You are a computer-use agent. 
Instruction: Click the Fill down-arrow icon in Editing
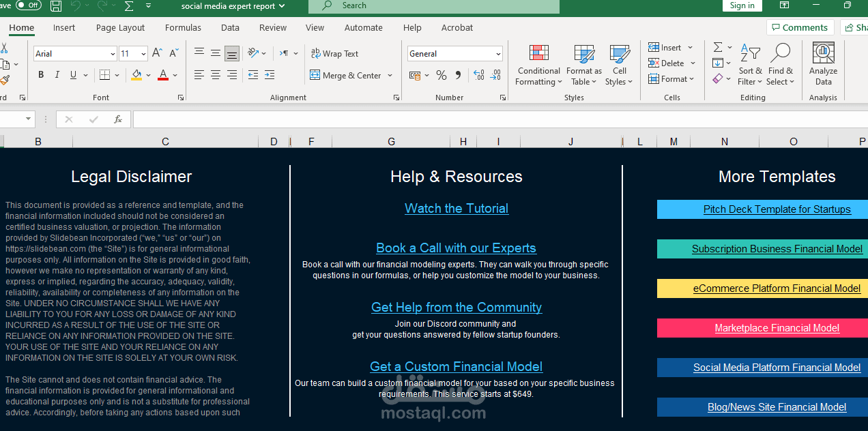pos(717,63)
